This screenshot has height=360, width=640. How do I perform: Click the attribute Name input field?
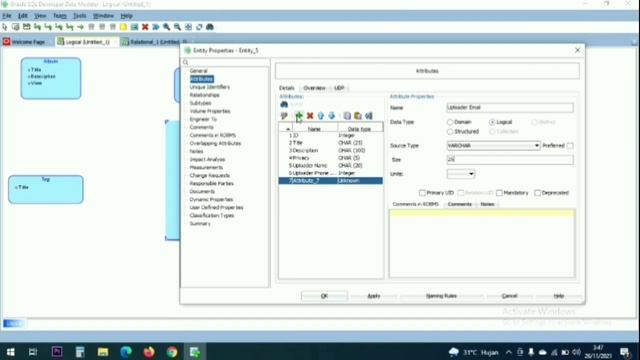(x=510, y=108)
